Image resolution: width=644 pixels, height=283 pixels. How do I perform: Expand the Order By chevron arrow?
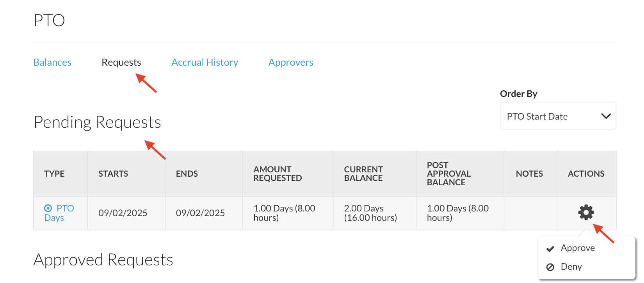coord(606,116)
